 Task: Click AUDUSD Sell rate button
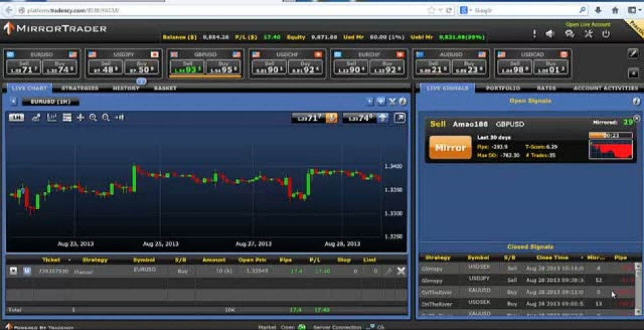(x=433, y=67)
